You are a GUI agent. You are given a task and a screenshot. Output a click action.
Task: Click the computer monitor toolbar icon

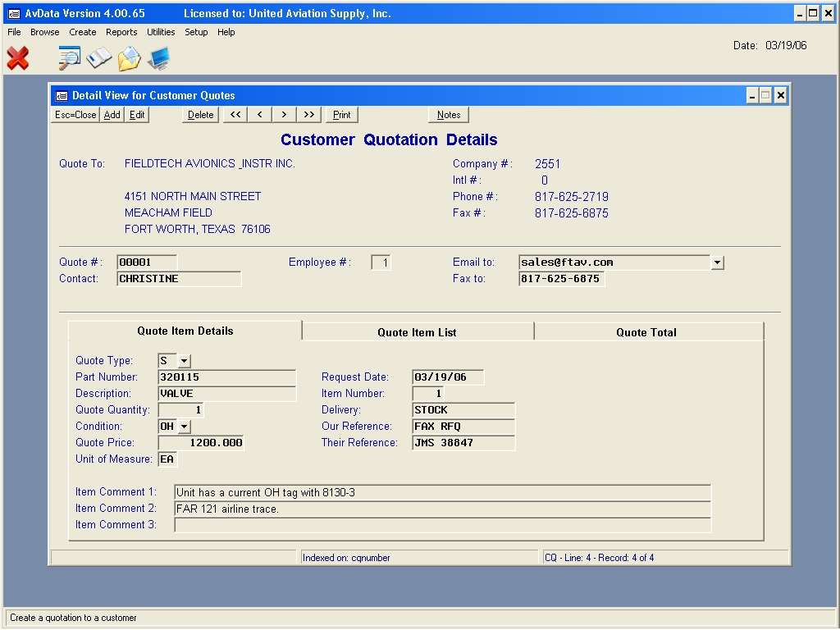coord(158,58)
